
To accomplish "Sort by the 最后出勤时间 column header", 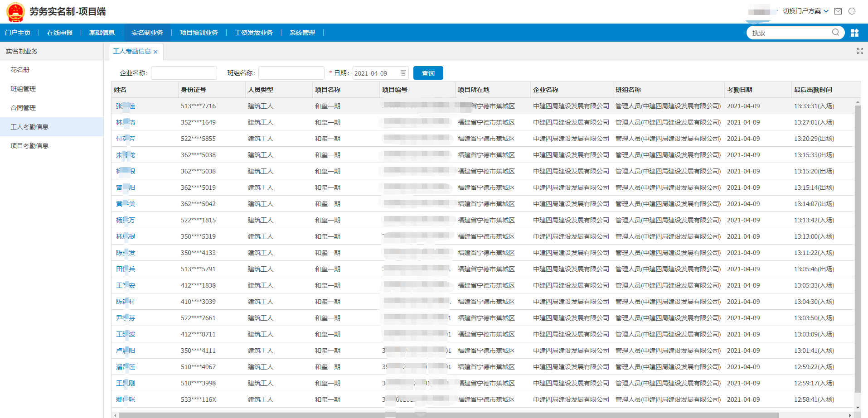I will (x=813, y=90).
